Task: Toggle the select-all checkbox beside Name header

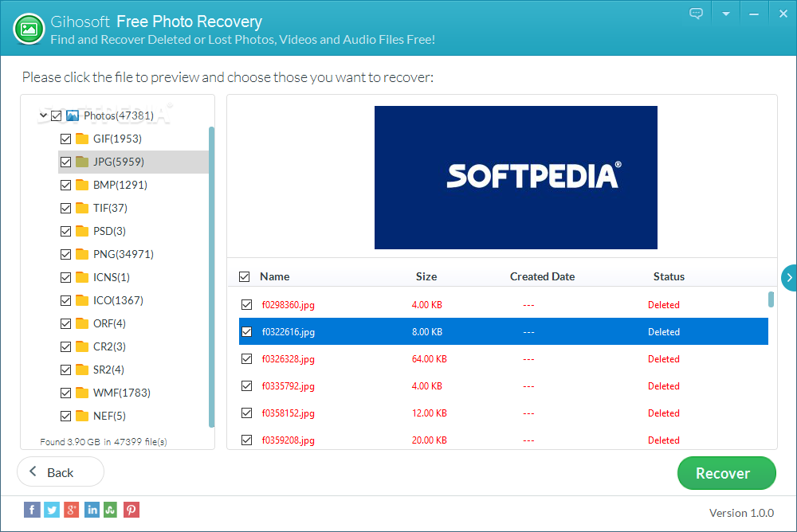Action: tap(245, 277)
